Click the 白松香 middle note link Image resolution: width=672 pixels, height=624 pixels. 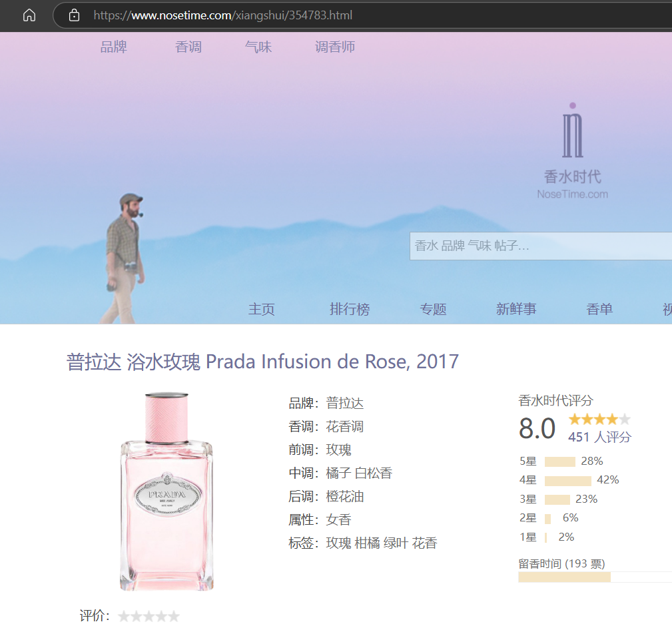(x=374, y=473)
